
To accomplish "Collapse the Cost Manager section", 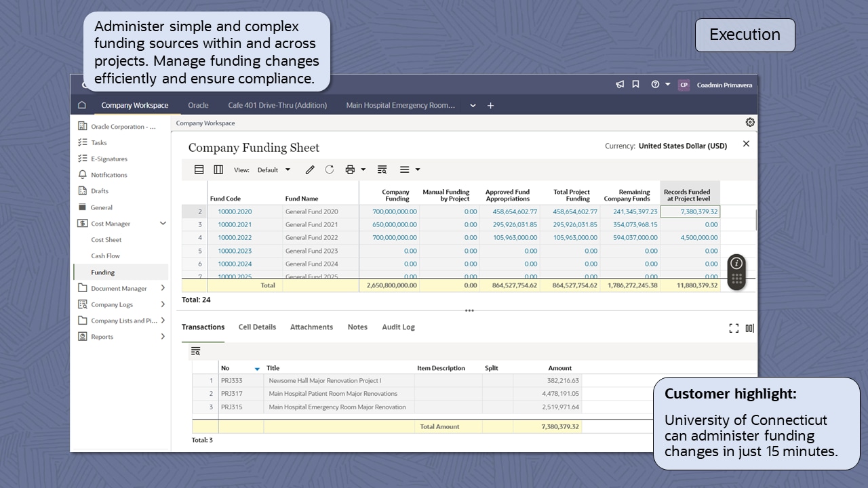I will [x=163, y=224].
